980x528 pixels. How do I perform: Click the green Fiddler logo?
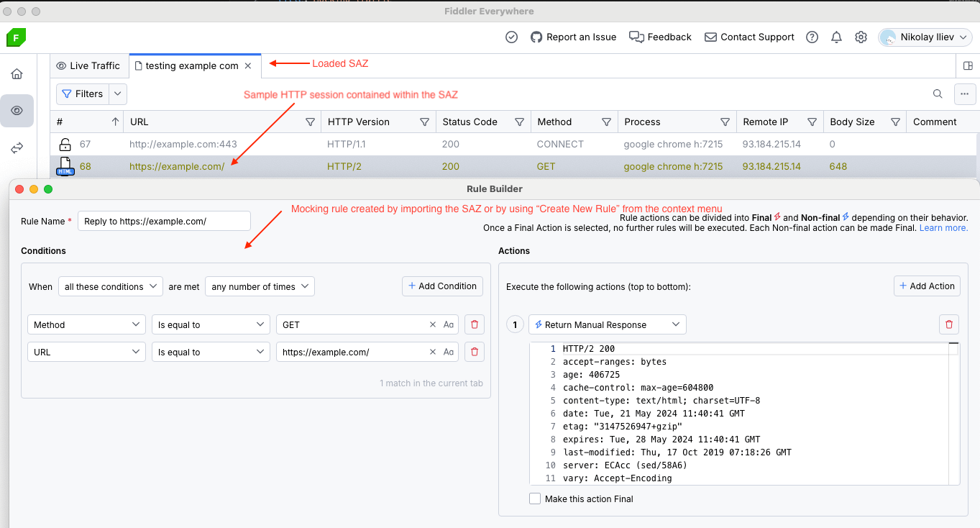click(16, 37)
